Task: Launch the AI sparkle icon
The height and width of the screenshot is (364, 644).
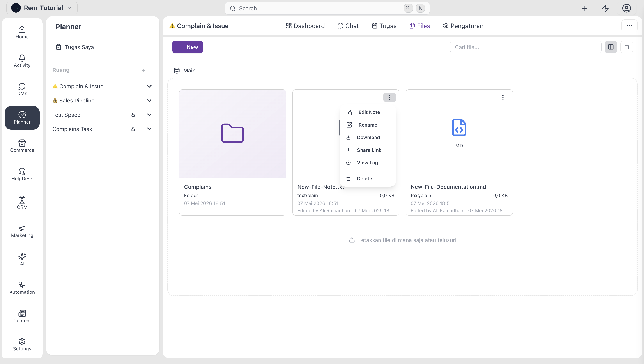Action: point(22,256)
